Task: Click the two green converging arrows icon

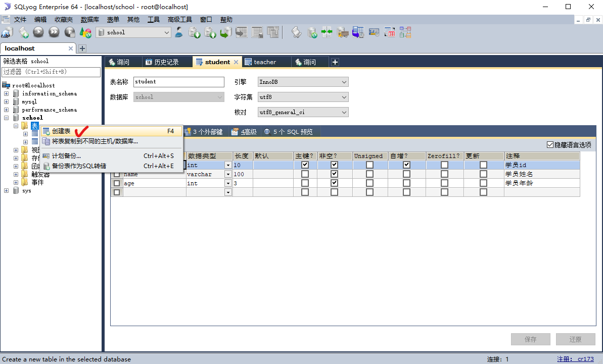Action: [x=327, y=32]
